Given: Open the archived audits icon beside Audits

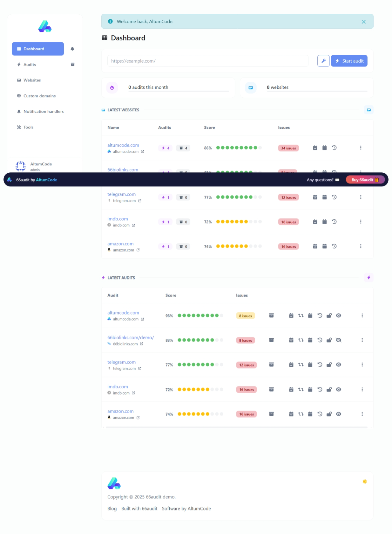Looking at the screenshot, I should click(x=72, y=65).
